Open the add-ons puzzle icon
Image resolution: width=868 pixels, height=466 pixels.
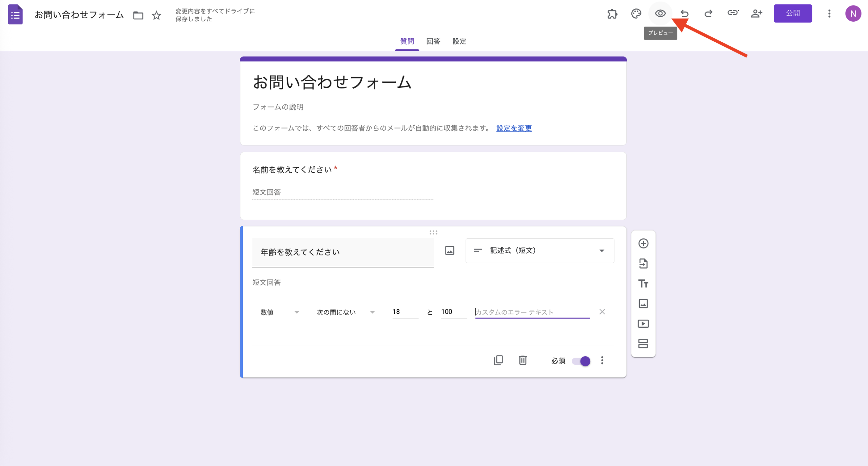coord(612,14)
